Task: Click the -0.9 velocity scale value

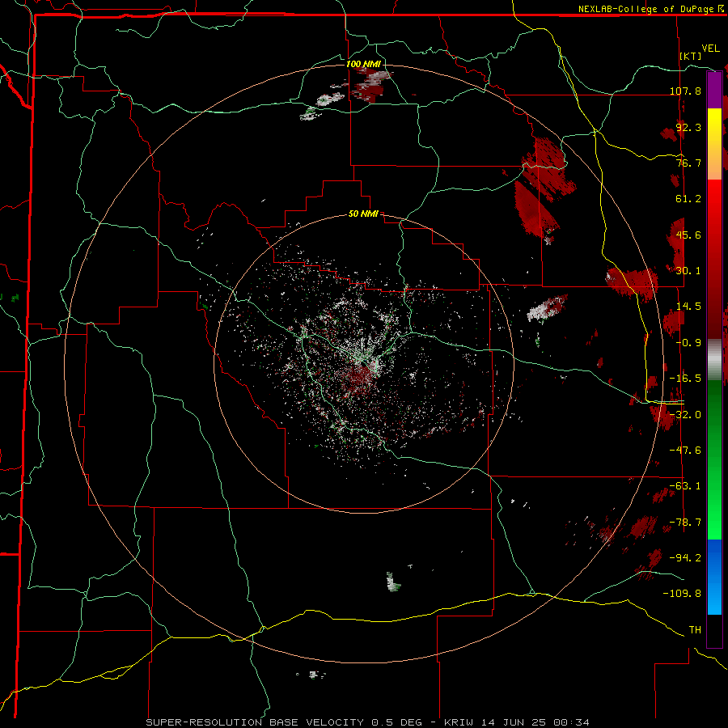Action: coord(688,343)
